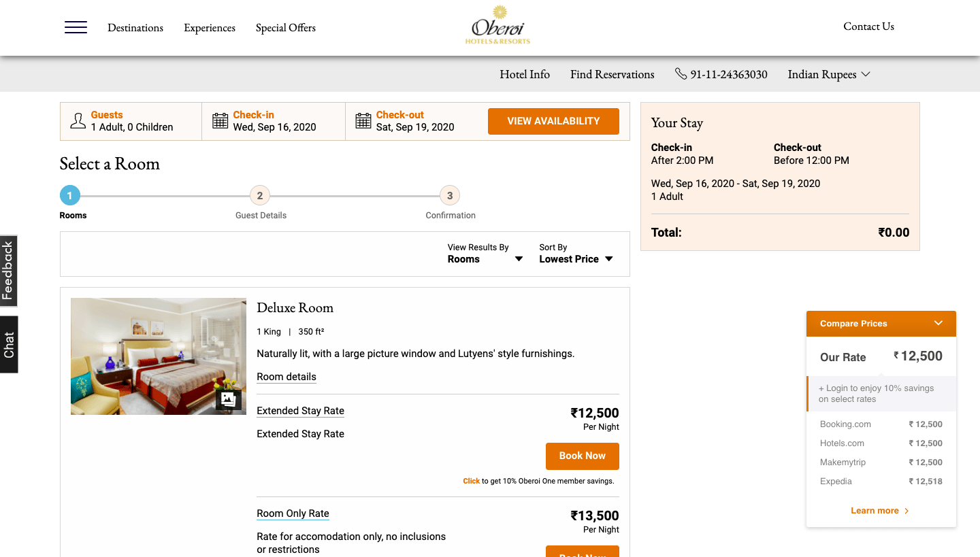Viewport: 980px width, 557px height.
Task: Click the Deluxe Room title
Action: pyautogui.click(x=295, y=307)
